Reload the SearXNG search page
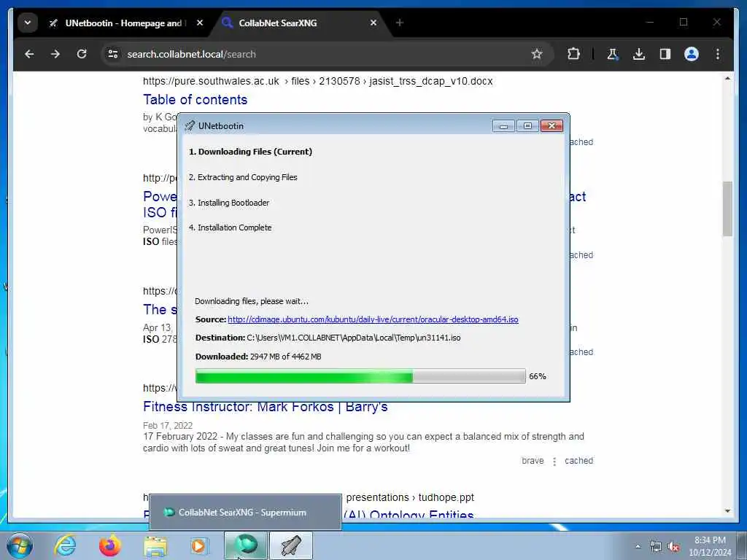The height and width of the screenshot is (560, 747). pos(82,54)
